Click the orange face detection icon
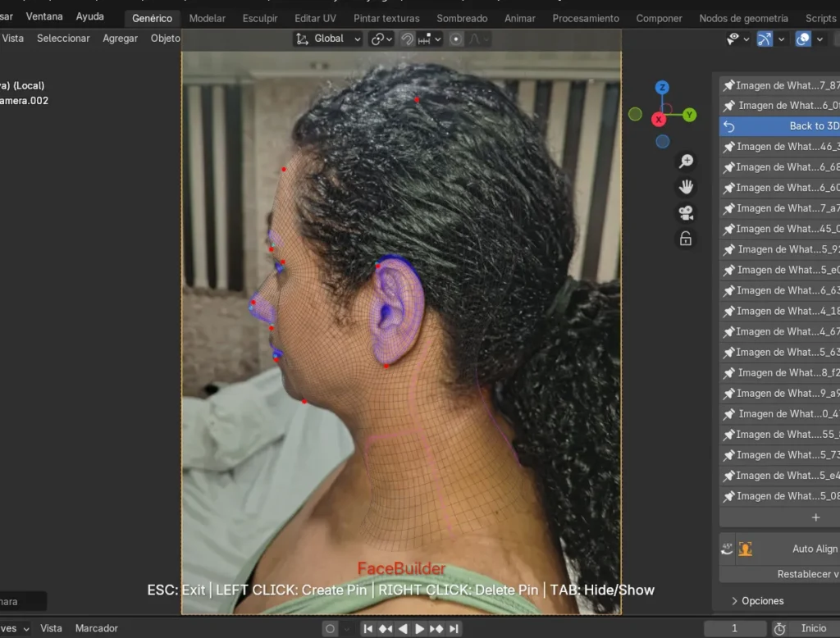840x638 pixels. (745, 549)
